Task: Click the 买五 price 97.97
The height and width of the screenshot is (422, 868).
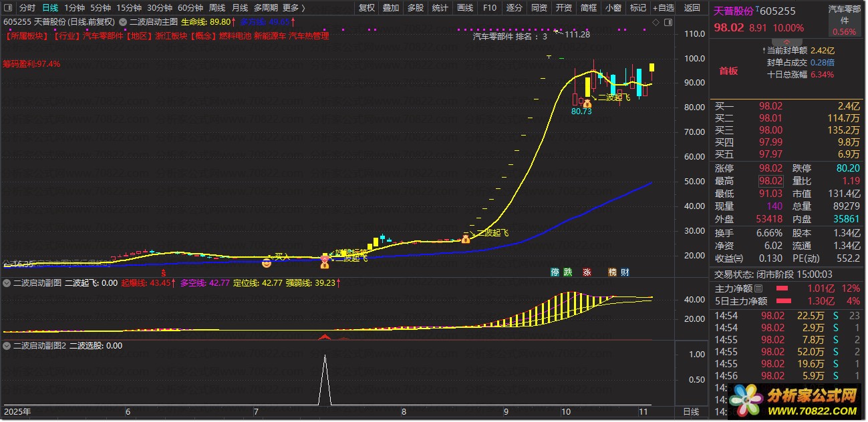Action: pos(770,154)
